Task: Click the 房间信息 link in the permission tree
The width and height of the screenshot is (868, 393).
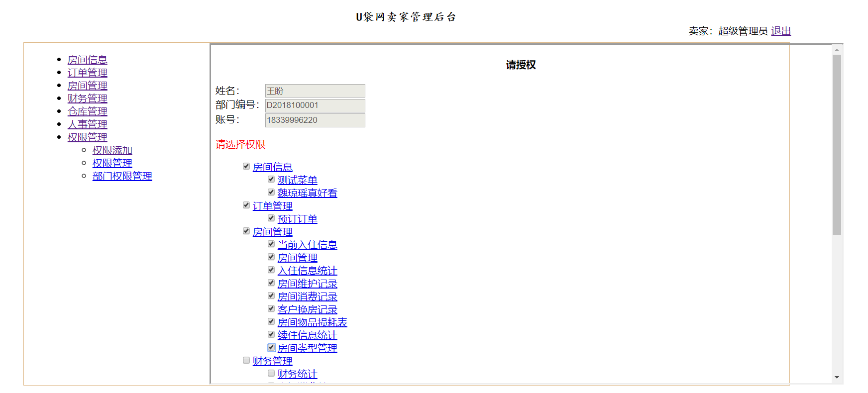Action: [x=272, y=167]
